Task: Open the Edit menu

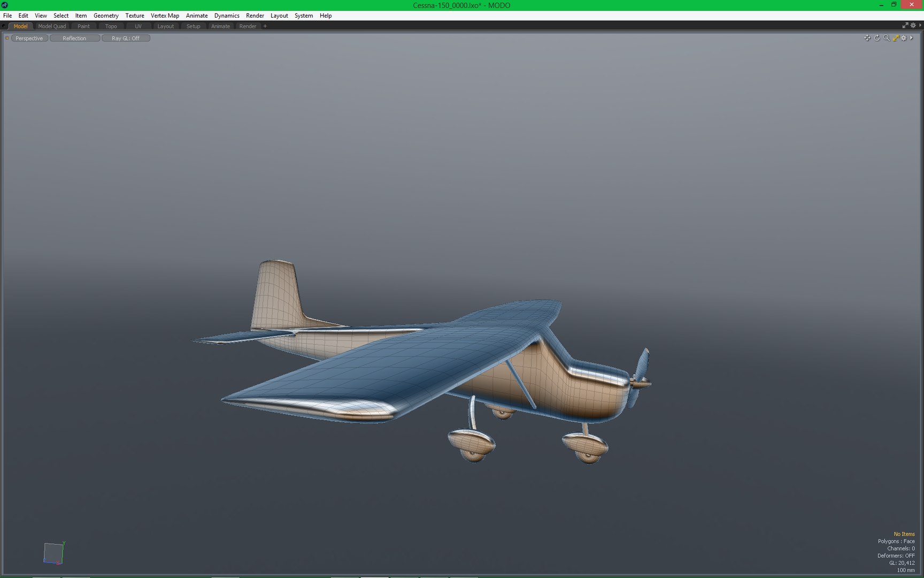Action: pyautogui.click(x=23, y=16)
